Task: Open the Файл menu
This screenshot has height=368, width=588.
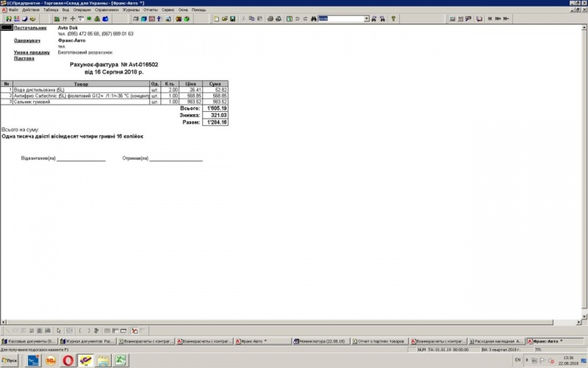Action: (x=14, y=10)
